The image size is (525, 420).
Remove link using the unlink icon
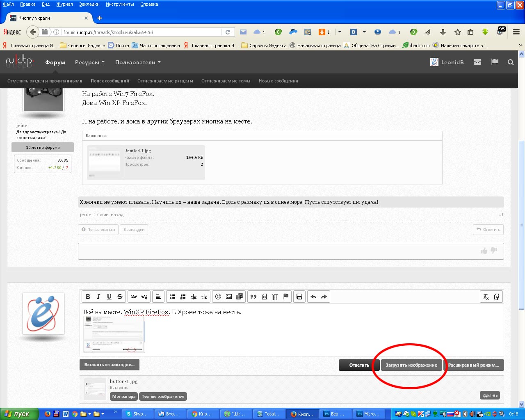(x=144, y=297)
